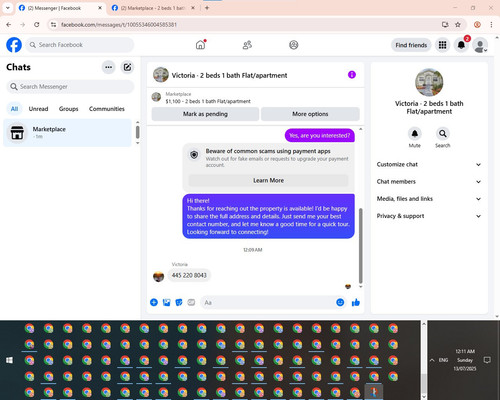Open the Friends icon in top navigation
Image resolution: width=500 pixels, height=400 pixels.
[247, 45]
